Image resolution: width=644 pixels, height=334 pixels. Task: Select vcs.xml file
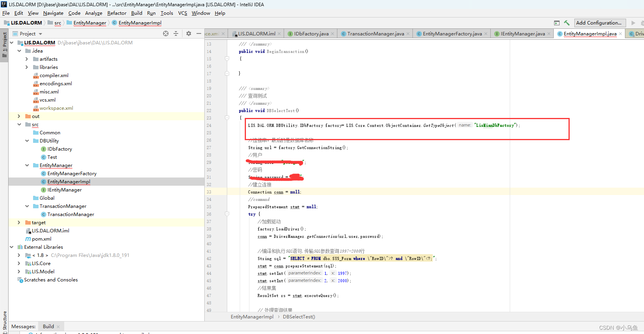click(x=47, y=100)
